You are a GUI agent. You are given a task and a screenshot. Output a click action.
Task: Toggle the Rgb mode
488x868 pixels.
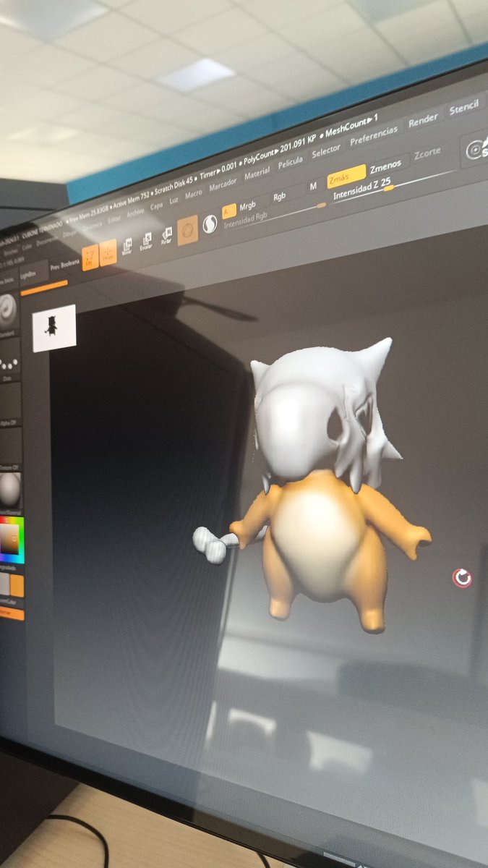pyautogui.click(x=279, y=195)
